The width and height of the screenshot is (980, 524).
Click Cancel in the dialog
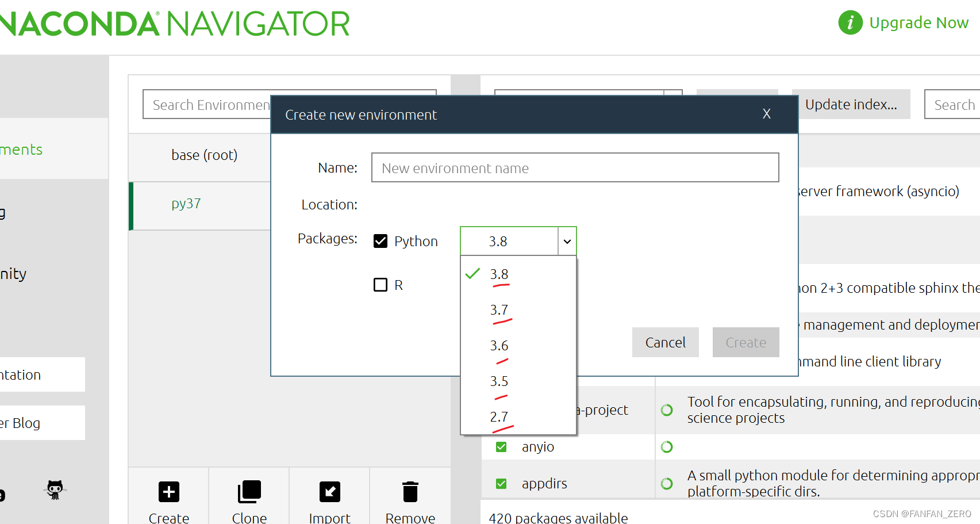[x=666, y=342]
